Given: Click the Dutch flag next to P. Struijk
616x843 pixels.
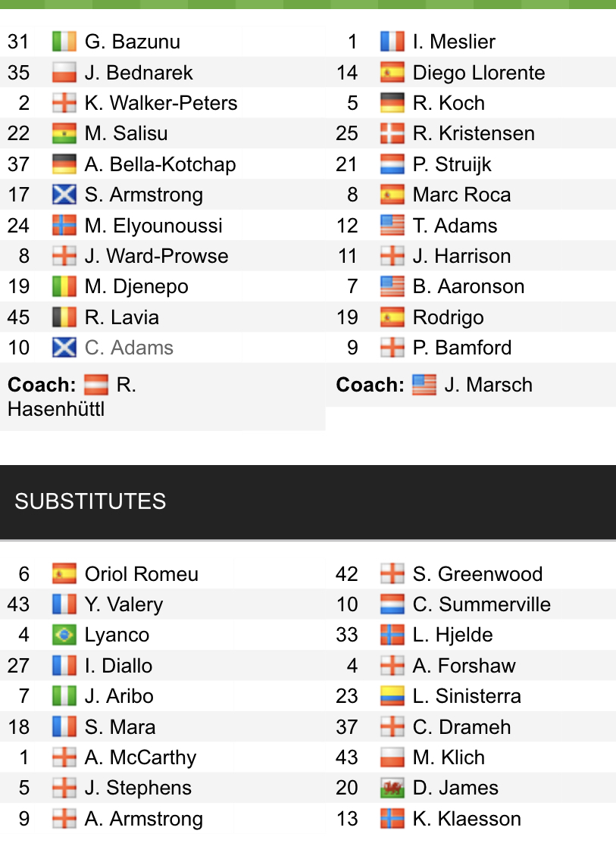Looking at the screenshot, I should [x=392, y=164].
